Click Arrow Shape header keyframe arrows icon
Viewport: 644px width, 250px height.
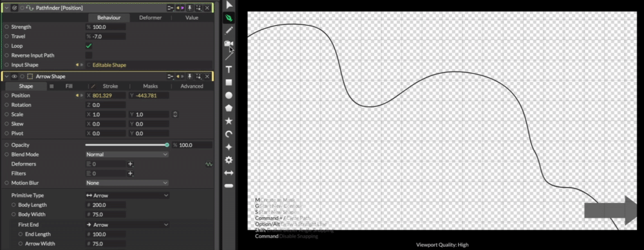[180, 77]
